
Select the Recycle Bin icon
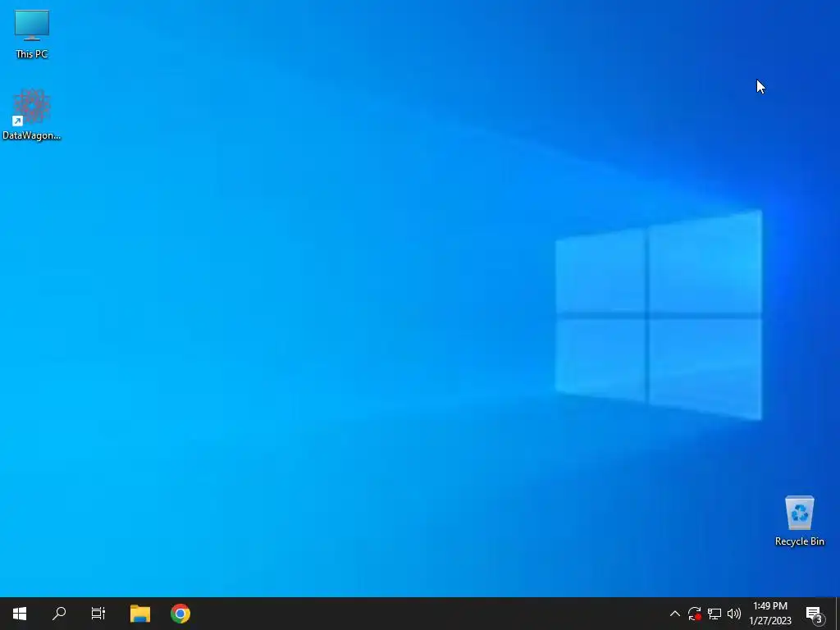pyautogui.click(x=799, y=520)
